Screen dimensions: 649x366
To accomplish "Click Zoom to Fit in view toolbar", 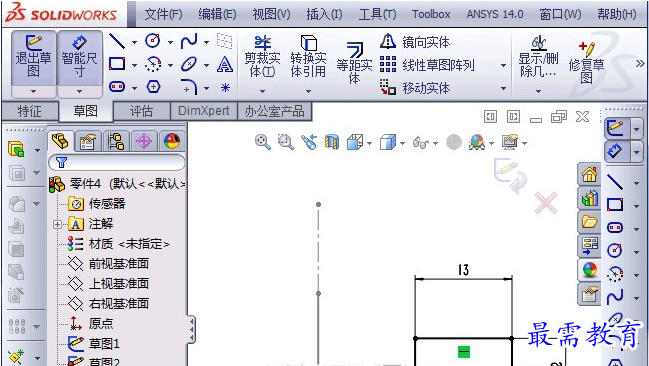I will 262,142.
